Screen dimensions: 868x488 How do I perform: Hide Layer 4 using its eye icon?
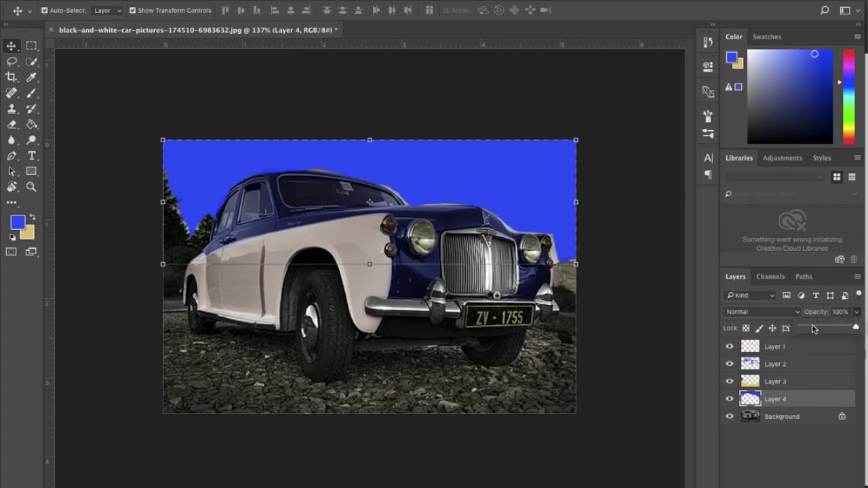(x=730, y=399)
